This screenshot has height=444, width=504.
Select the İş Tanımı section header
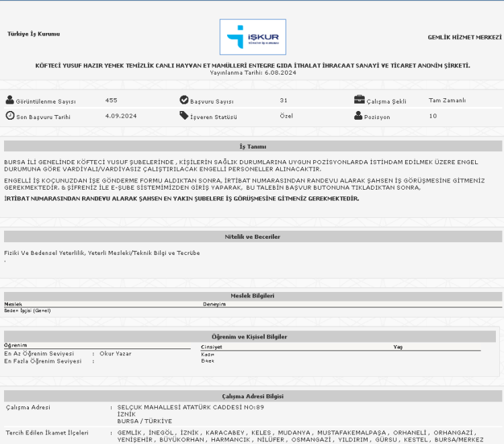253,146
